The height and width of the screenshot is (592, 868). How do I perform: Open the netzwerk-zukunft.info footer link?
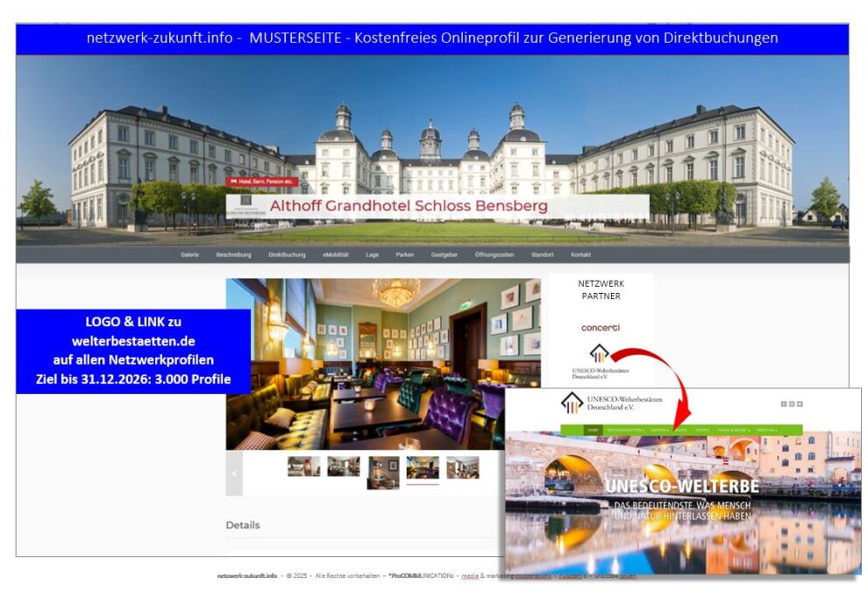(x=247, y=576)
